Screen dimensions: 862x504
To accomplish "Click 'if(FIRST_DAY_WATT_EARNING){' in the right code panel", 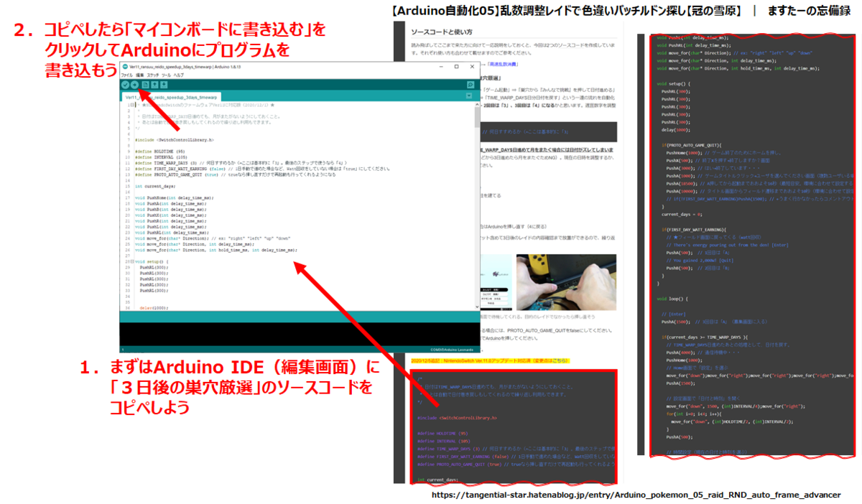I will (x=694, y=230).
